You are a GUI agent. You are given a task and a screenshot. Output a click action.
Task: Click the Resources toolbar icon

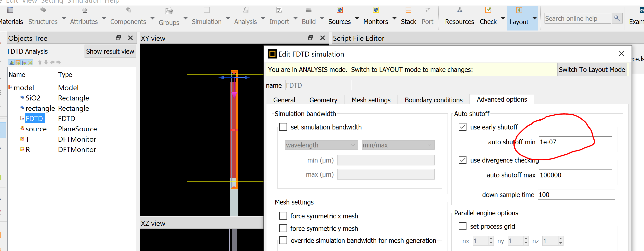click(x=460, y=10)
